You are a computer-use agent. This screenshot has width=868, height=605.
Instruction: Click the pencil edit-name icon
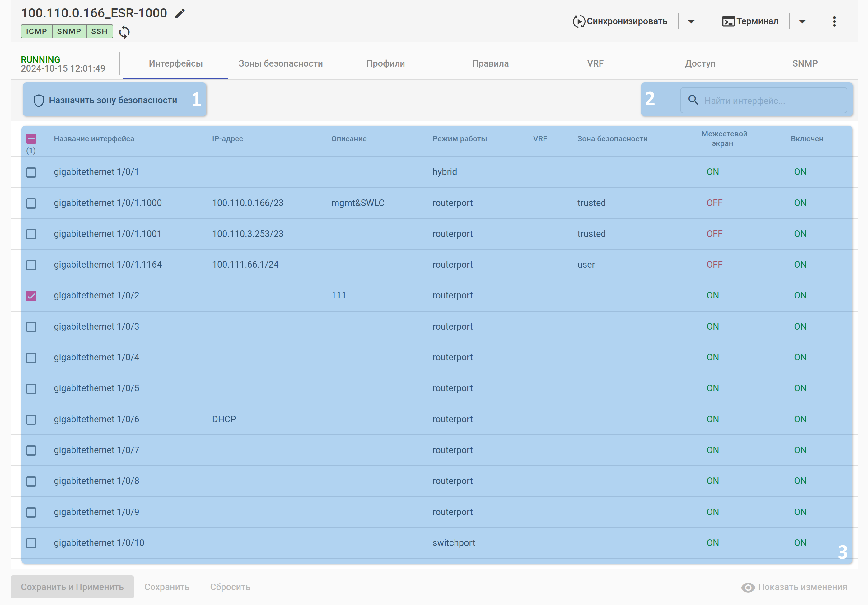click(x=180, y=14)
